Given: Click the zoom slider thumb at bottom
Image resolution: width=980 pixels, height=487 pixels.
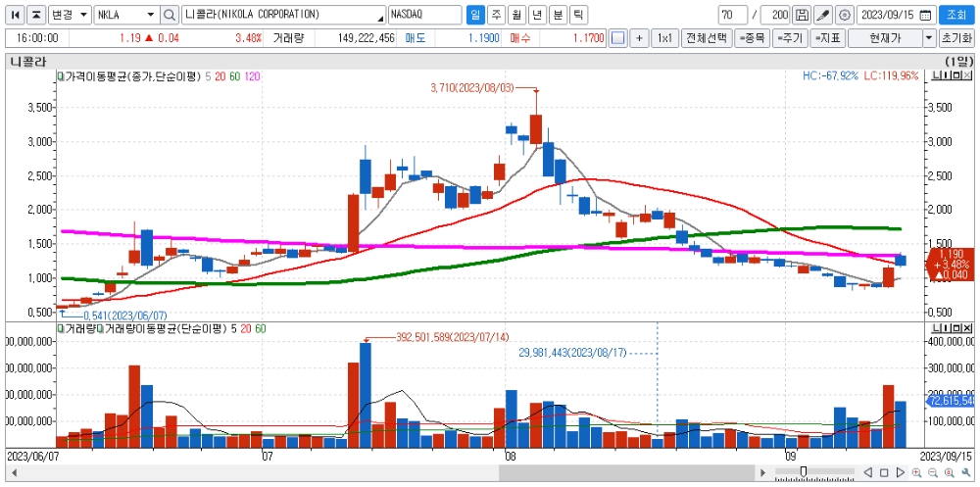Looking at the screenshot, I should coord(804,471).
